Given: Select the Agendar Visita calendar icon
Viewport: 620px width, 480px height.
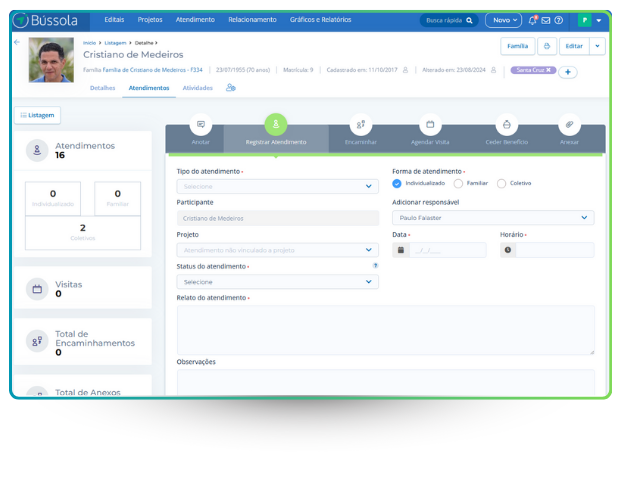Looking at the screenshot, I should (x=430, y=125).
